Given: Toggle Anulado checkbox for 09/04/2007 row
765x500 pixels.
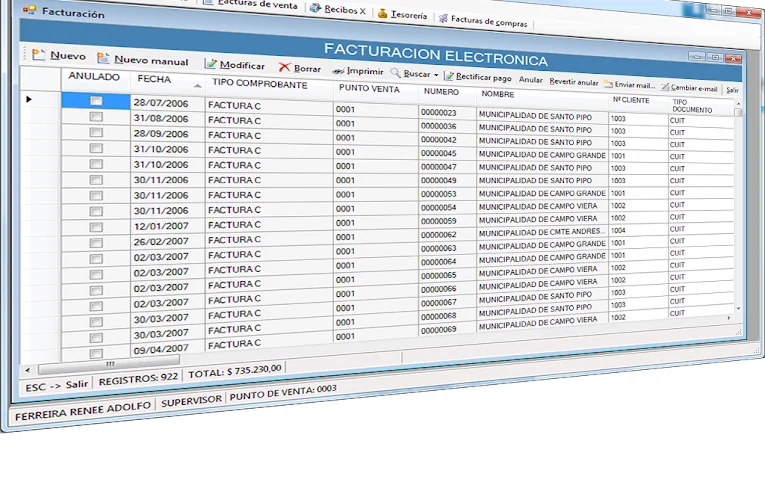Looking at the screenshot, I should click(x=96, y=353).
